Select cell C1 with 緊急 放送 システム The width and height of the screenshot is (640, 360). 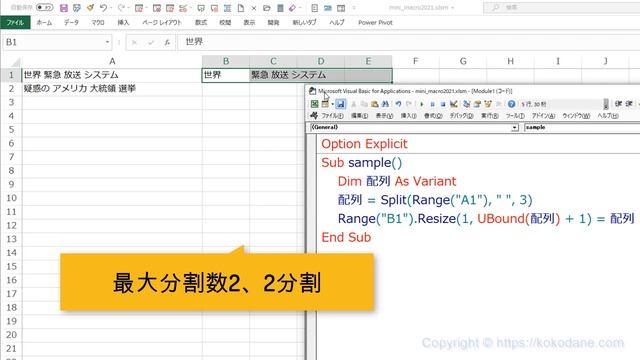(x=273, y=75)
